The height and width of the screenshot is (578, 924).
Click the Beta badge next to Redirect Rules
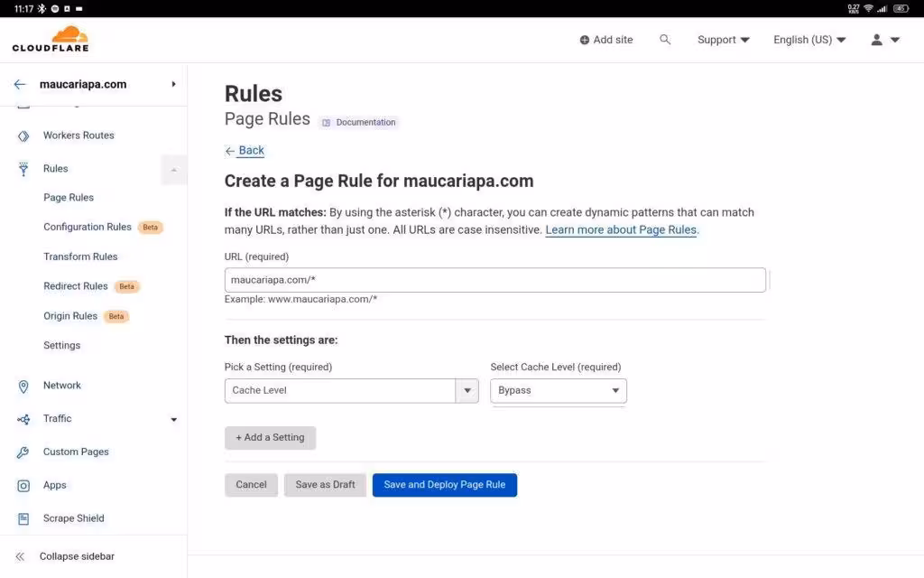126,286
